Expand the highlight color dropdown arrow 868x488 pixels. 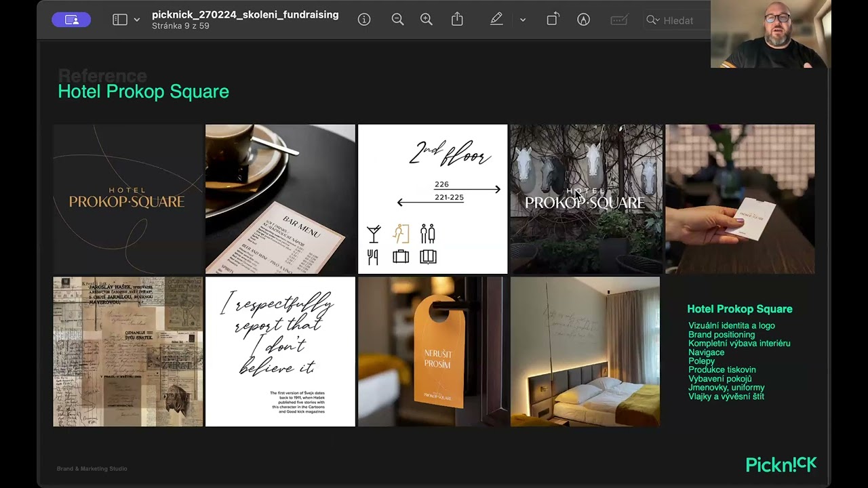tap(523, 20)
